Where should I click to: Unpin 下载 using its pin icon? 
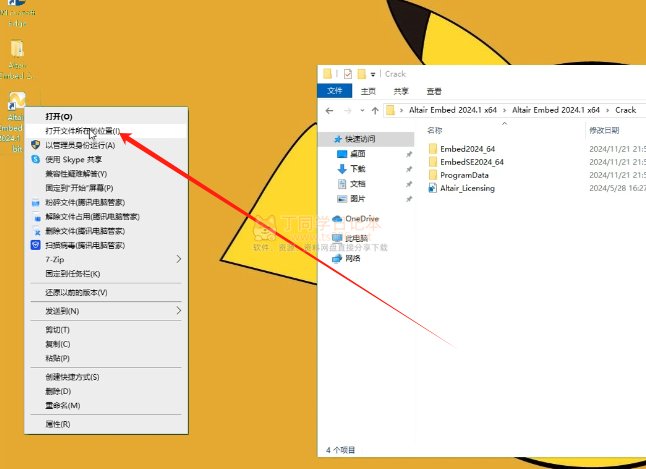409,169
